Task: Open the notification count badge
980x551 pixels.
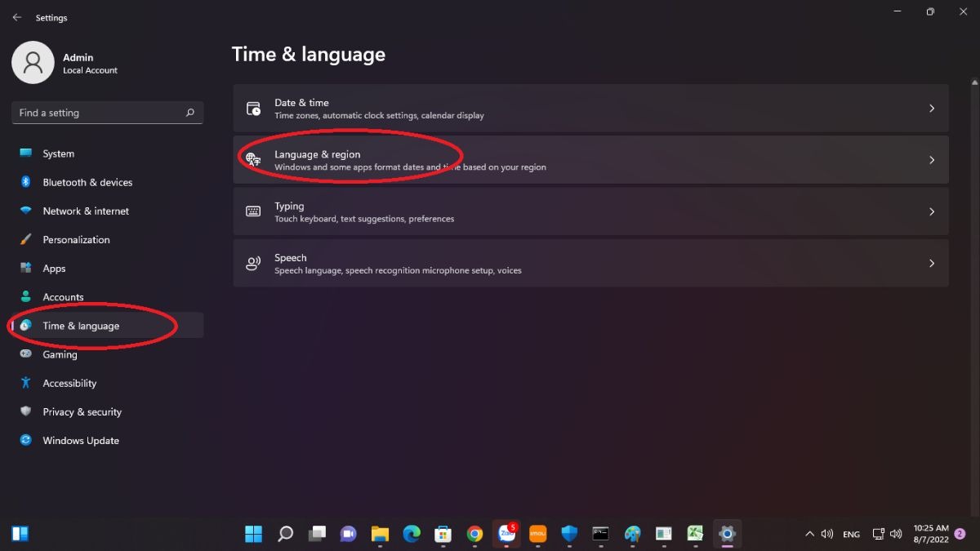Action: pos(960,534)
